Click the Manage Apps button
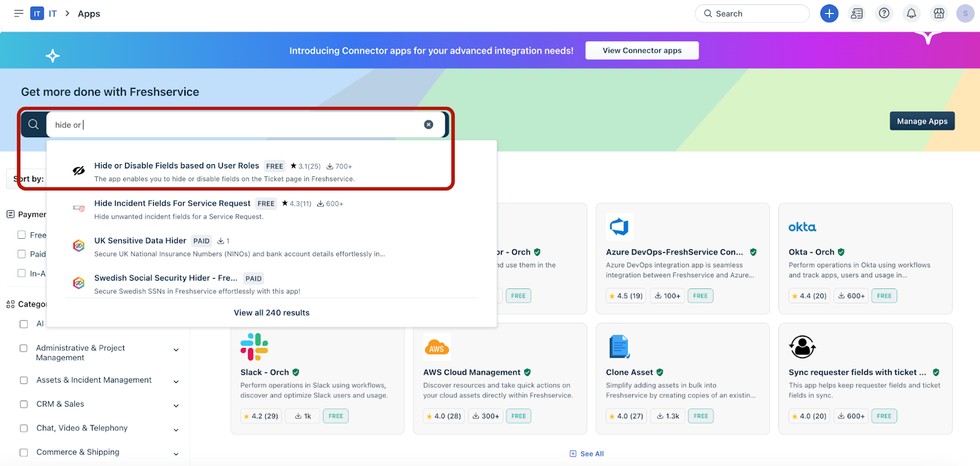The width and height of the screenshot is (980, 466). click(x=922, y=121)
